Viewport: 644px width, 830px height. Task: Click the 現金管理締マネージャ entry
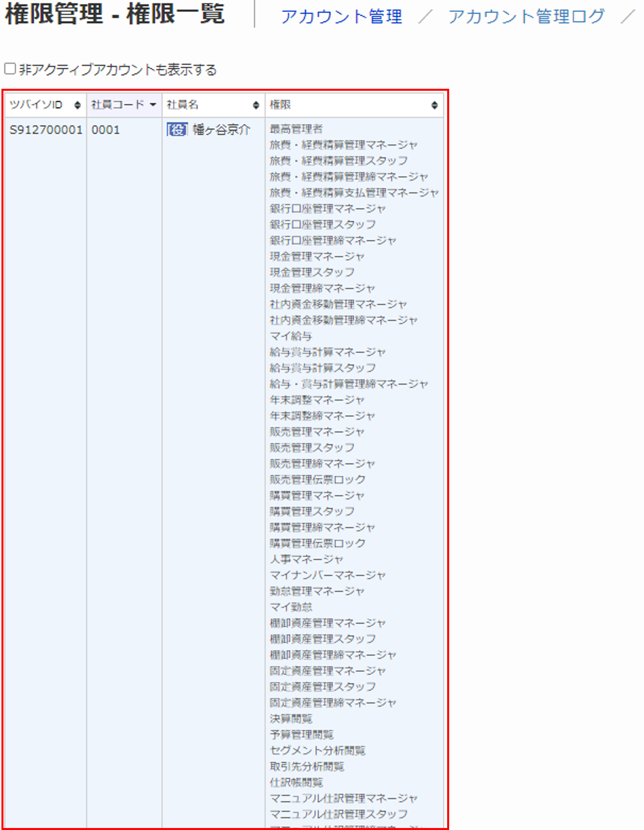point(322,288)
